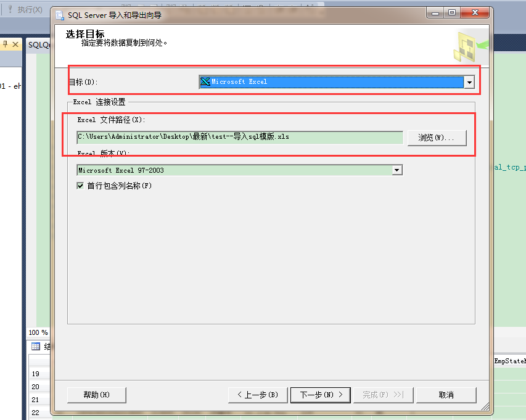Click the wizard title bar icon
The width and height of the screenshot is (526, 420).
(60, 15)
